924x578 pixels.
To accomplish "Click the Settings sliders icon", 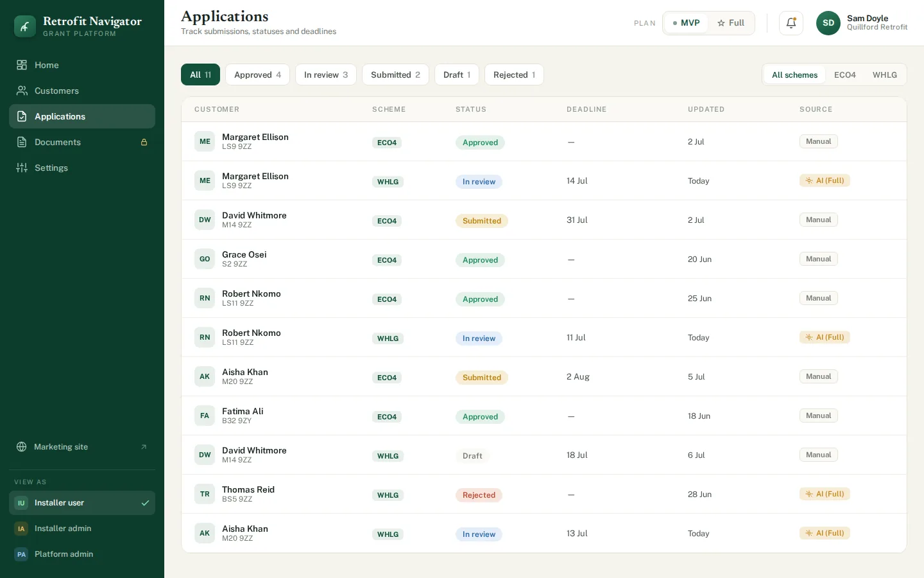I will click(x=22, y=168).
